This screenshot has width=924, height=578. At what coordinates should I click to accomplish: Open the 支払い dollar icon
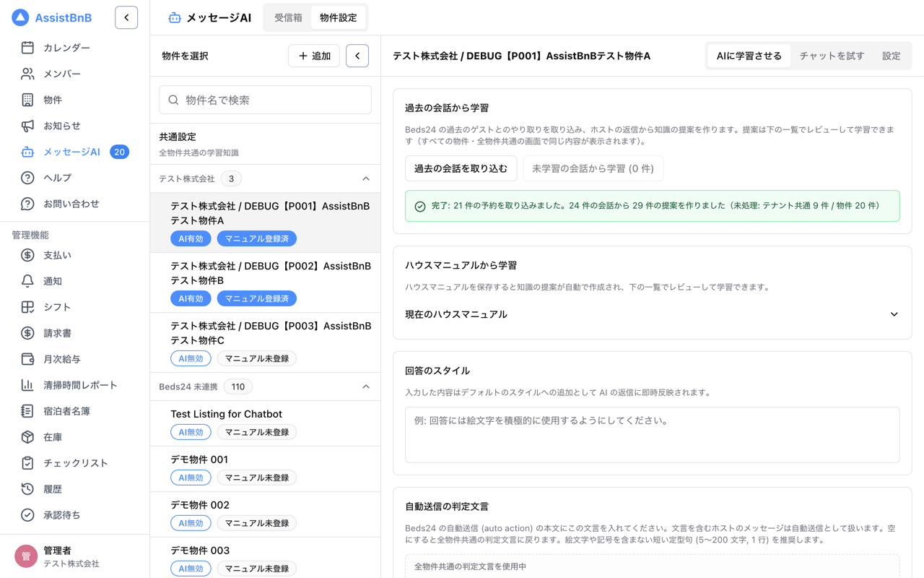(x=27, y=255)
